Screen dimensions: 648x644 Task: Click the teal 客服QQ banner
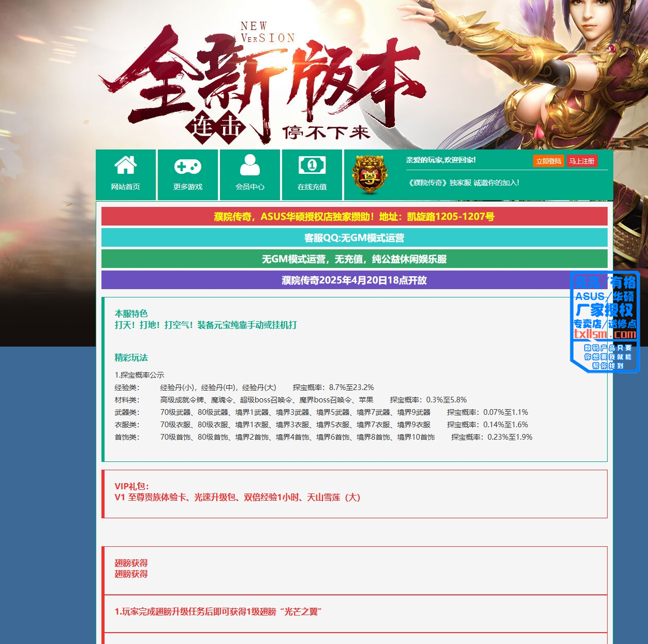pyautogui.click(x=355, y=237)
